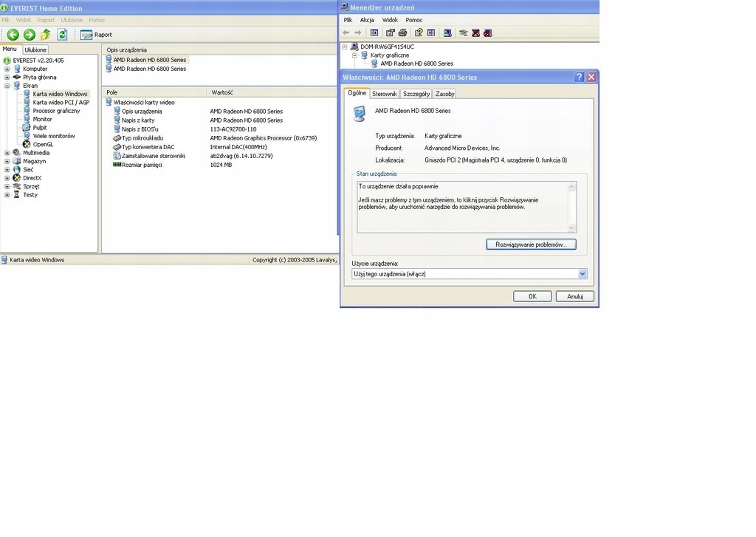Click the Print icon in Menedżer urządzeń

402,33
